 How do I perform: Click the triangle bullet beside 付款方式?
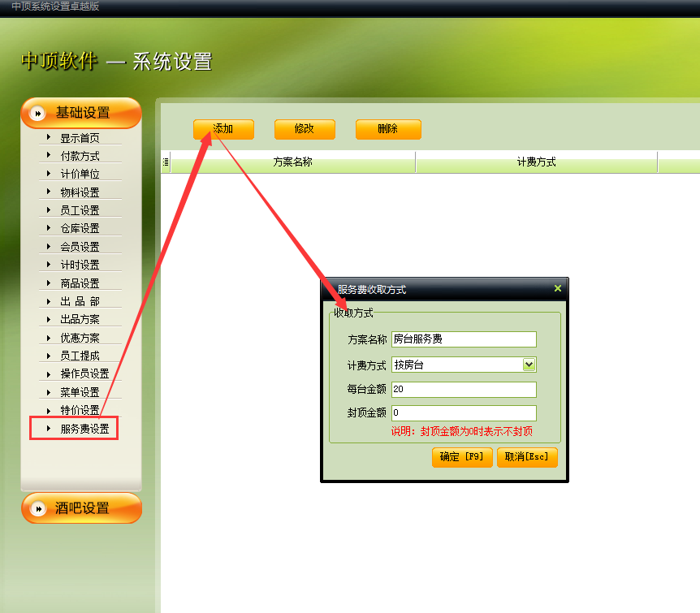[49, 155]
